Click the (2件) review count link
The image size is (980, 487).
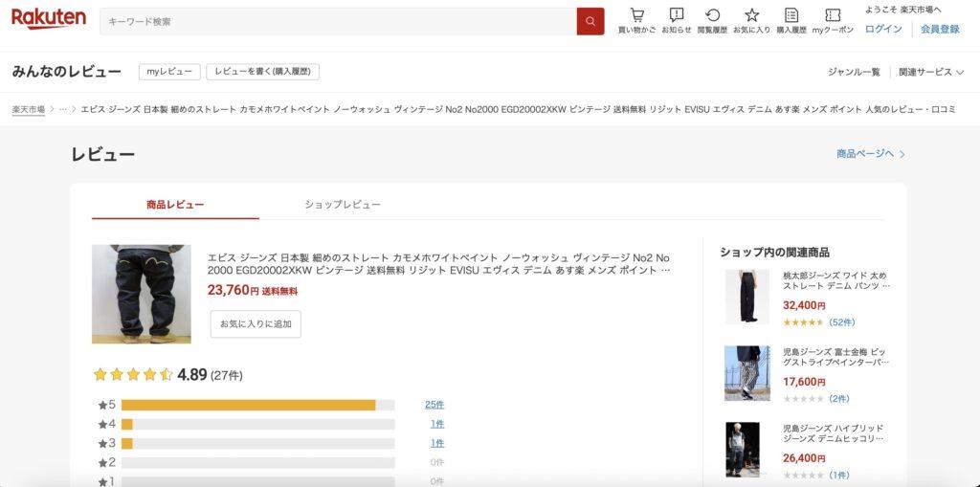click(x=839, y=399)
